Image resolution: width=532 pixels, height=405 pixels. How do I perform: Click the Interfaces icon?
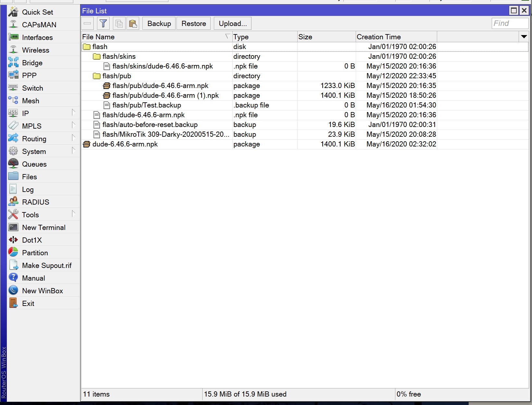coord(13,37)
